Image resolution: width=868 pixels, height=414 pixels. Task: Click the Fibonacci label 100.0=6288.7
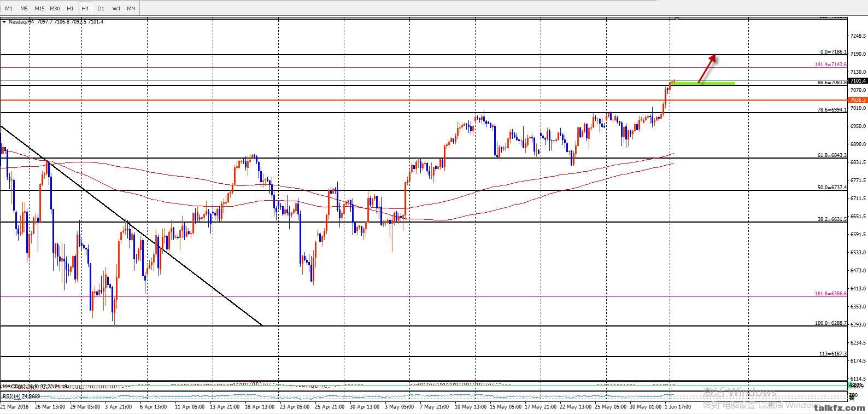831,323
